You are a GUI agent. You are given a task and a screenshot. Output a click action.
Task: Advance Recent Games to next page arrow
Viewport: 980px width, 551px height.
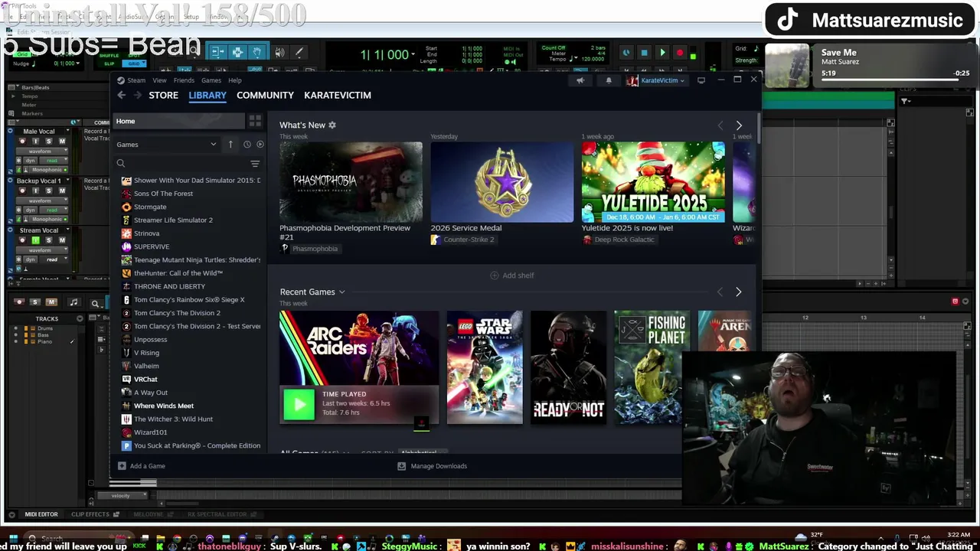738,292
